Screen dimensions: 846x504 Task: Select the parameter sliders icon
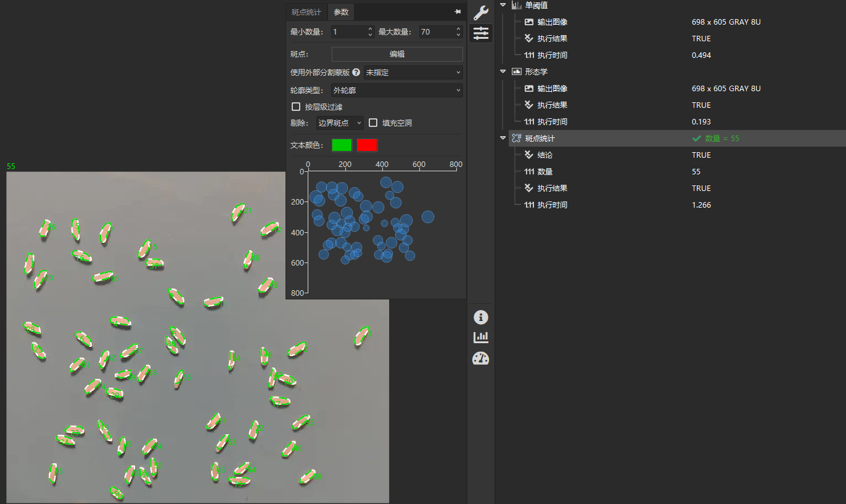point(480,33)
